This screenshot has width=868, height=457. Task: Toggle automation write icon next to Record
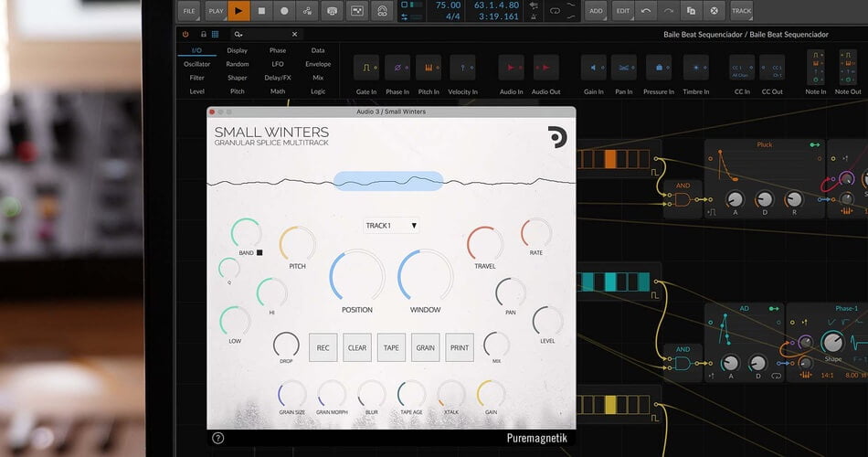(307, 11)
